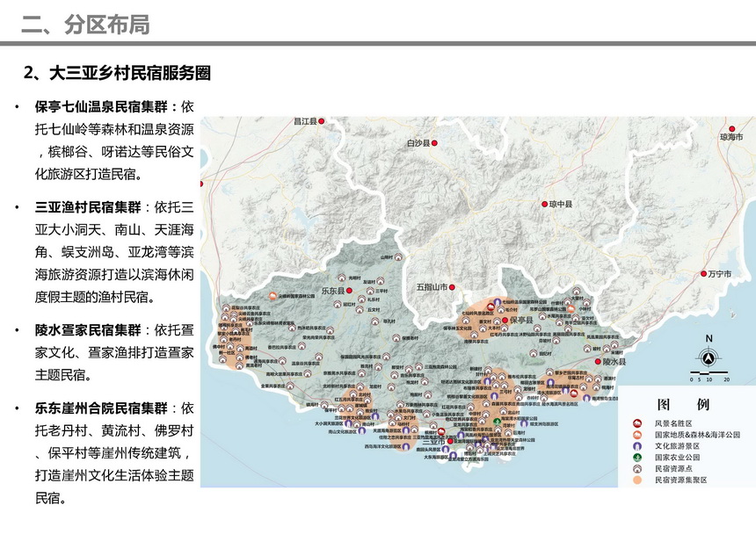This screenshot has height=534, width=756.
Task: Click the north arrow compass symbol
Action: coord(709,358)
